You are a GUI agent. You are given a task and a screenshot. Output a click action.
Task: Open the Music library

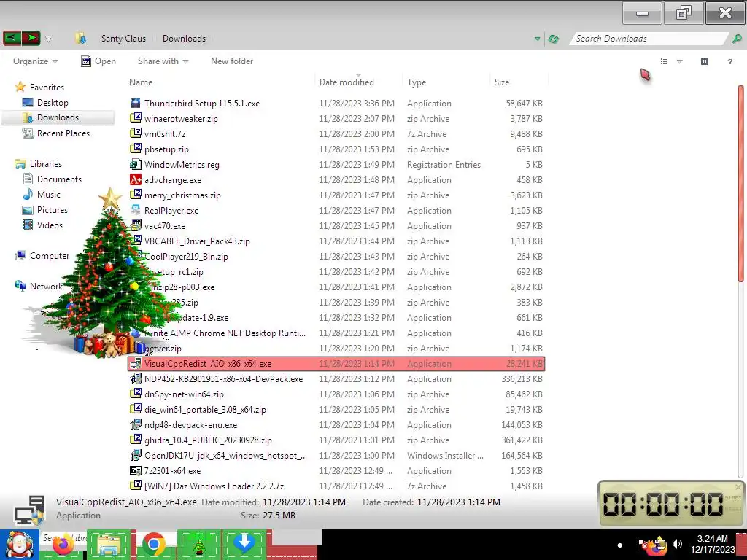point(42,194)
